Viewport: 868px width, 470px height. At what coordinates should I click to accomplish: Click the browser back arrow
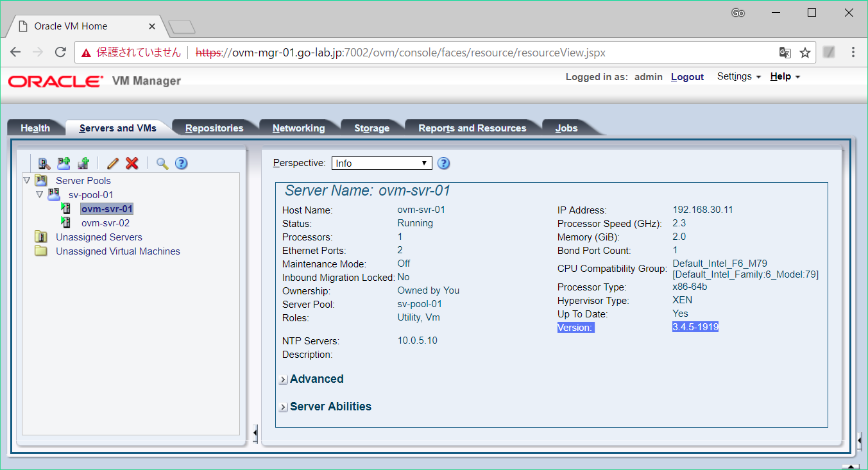click(x=16, y=53)
